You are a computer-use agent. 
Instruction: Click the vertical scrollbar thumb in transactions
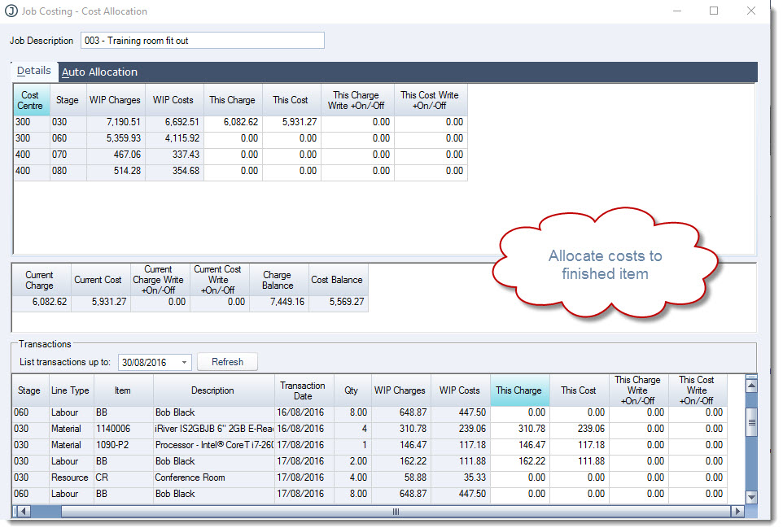[x=751, y=422]
